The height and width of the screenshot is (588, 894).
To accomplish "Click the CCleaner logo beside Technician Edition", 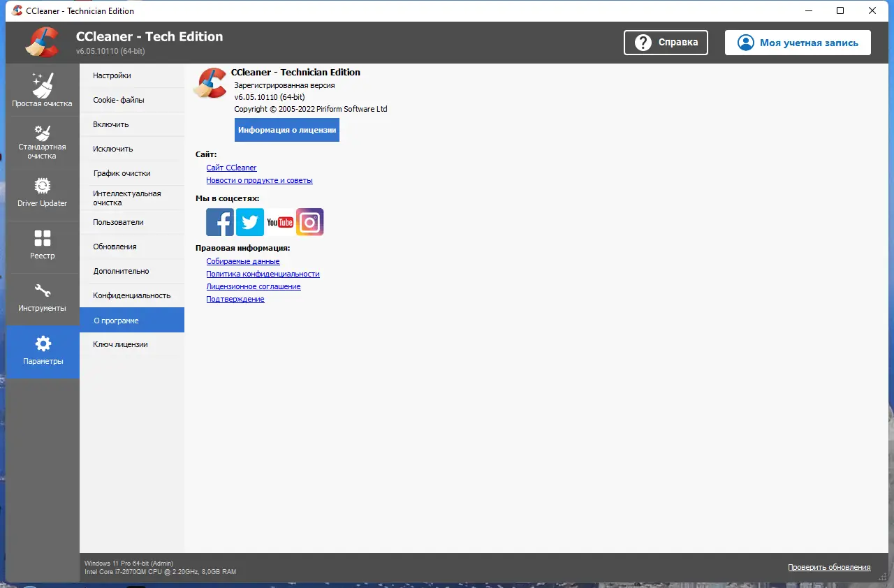I will (x=211, y=84).
